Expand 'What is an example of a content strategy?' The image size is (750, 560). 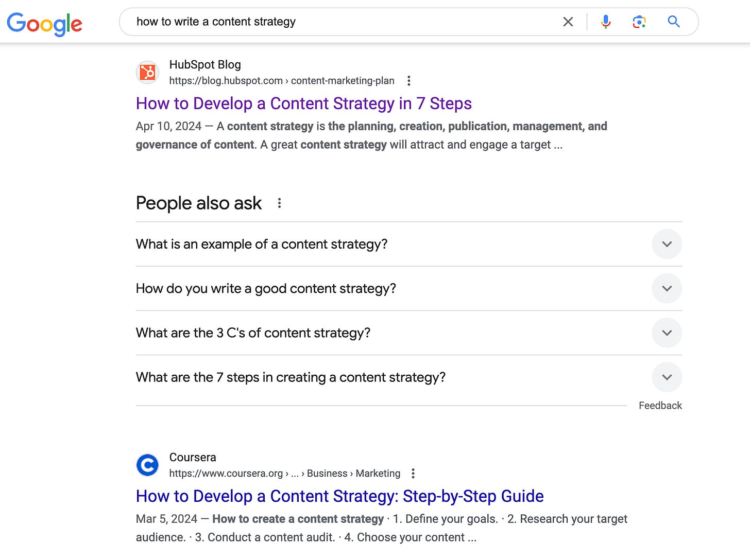tap(408, 244)
